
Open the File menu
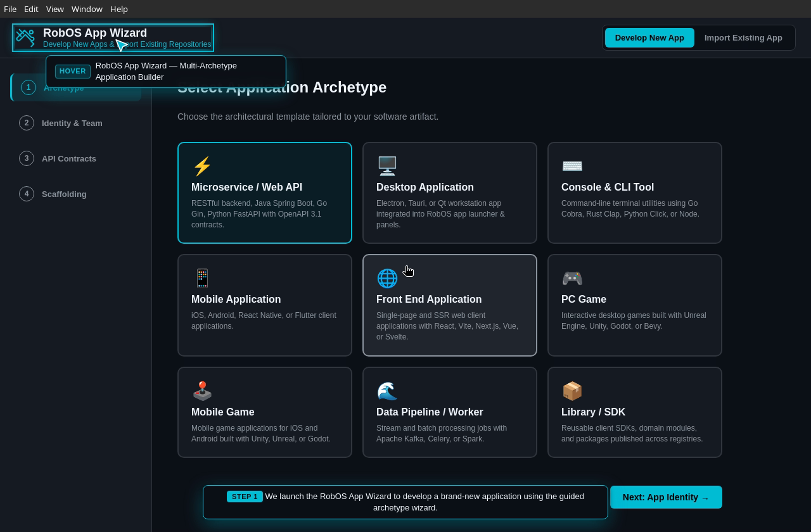10,9
